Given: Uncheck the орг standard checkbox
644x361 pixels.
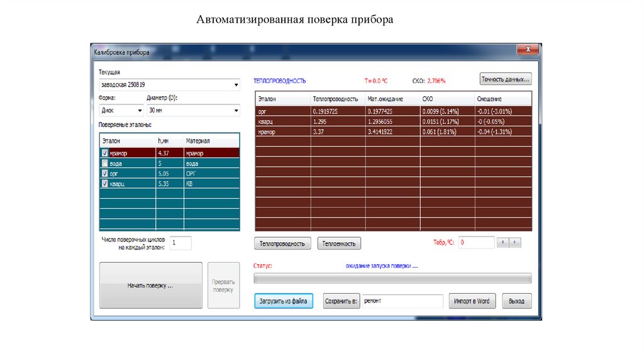Looking at the screenshot, I should (x=104, y=173).
